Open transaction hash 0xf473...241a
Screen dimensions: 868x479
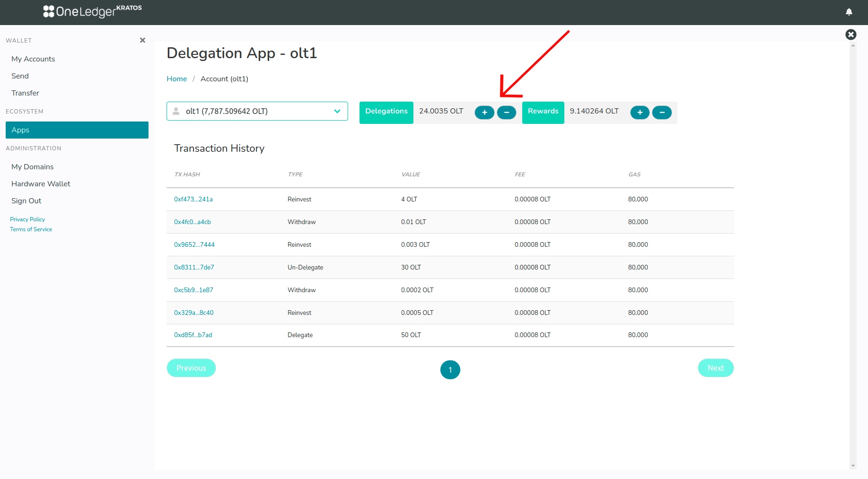point(193,200)
